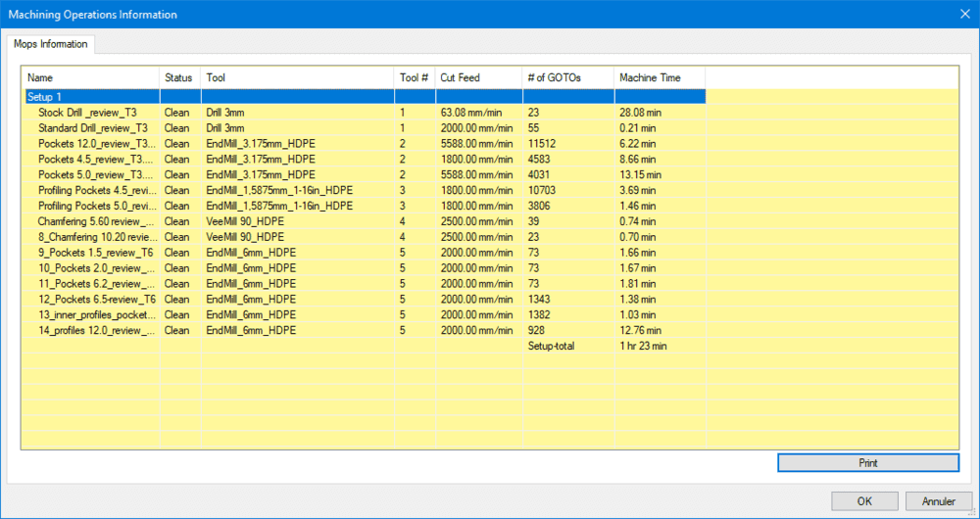Close the Machining Operations Information dialog
Viewport: 980px width, 519px height.
point(965,14)
